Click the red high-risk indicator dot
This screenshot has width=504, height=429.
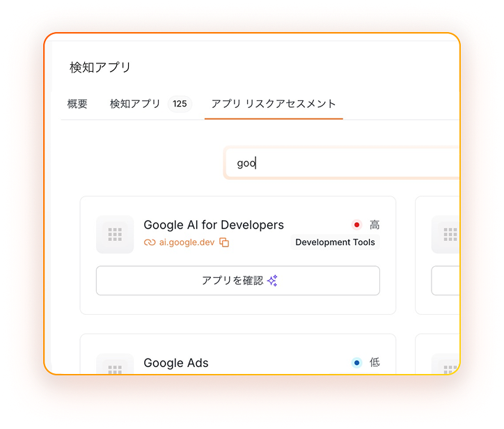pos(356,225)
